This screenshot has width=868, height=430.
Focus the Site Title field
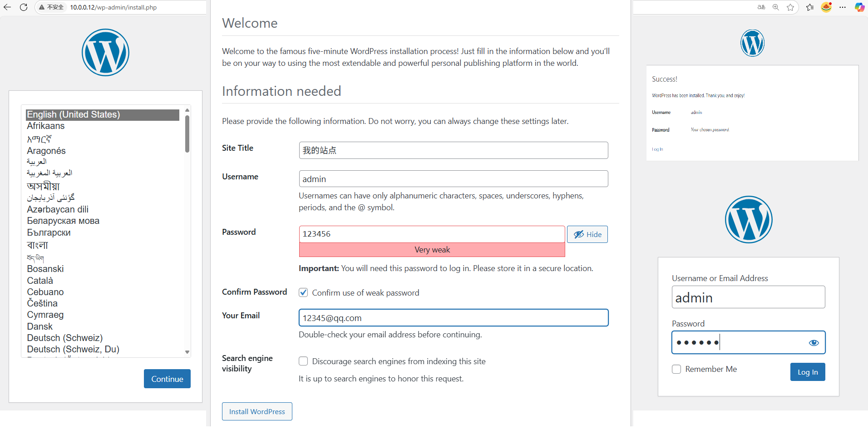[x=454, y=150]
